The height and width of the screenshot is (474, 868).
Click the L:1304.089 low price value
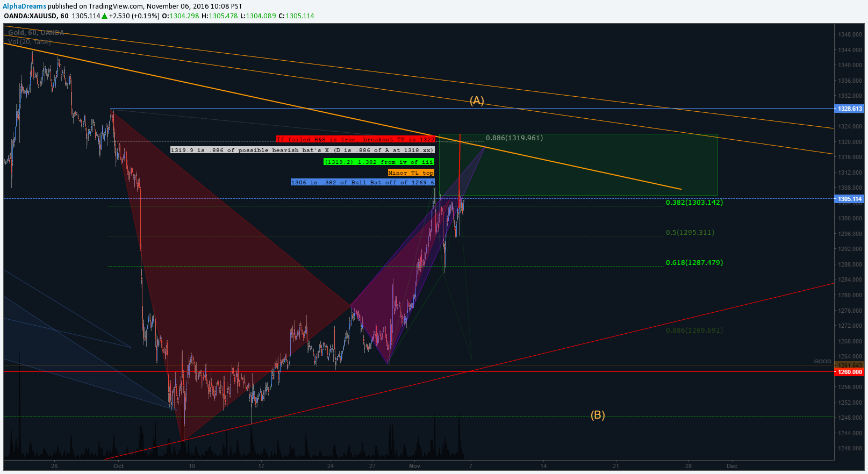[258, 16]
